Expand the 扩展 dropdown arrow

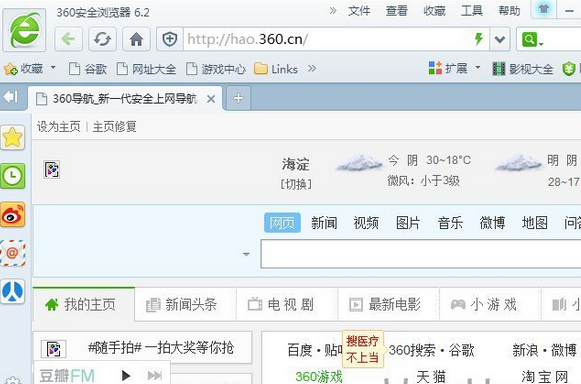pyautogui.click(x=478, y=67)
